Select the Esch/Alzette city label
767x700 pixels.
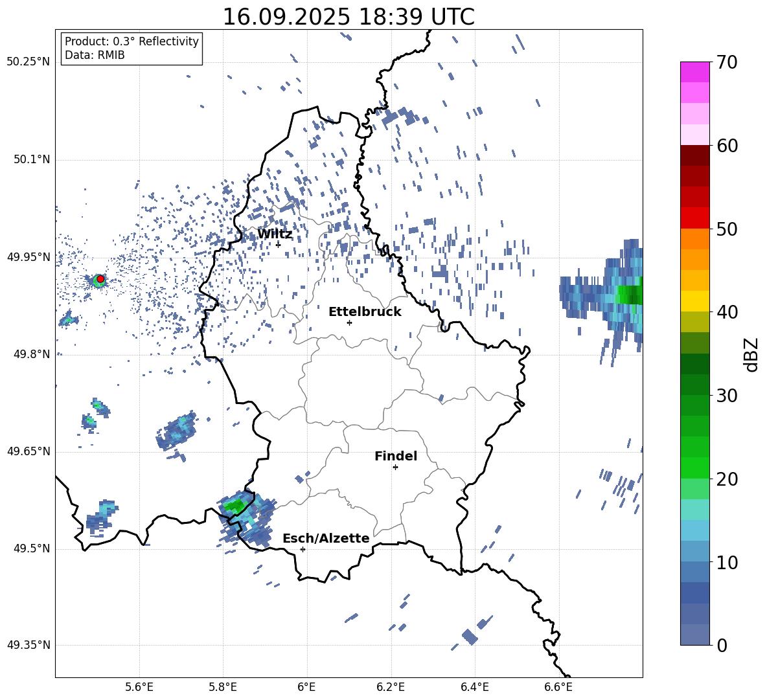point(326,538)
